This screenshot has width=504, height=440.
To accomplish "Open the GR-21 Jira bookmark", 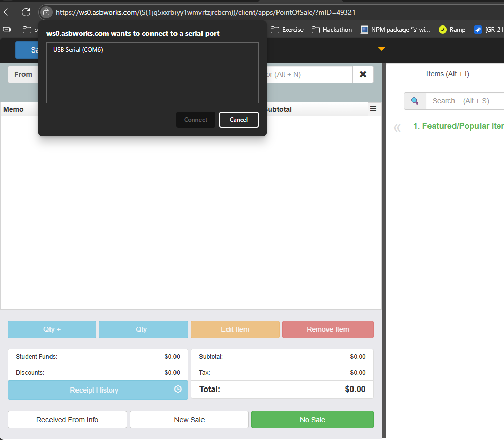I will (x=489, y=30).
